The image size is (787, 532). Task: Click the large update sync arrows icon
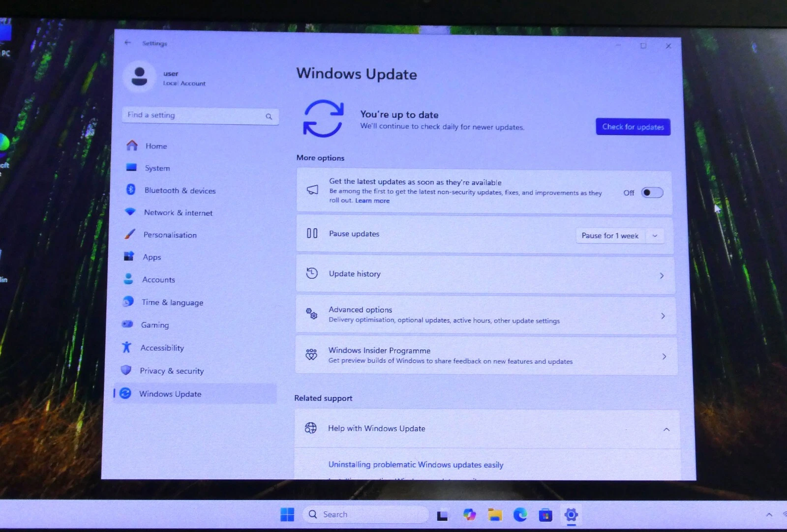[x=323, y=118]
